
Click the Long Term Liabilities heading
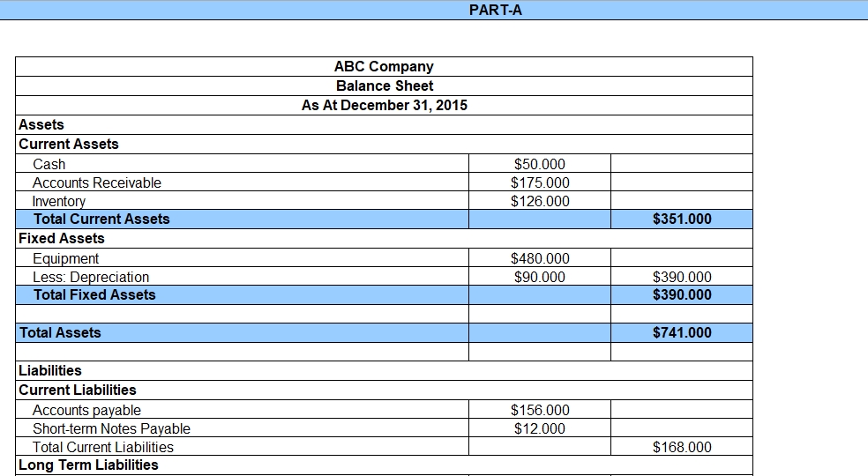88,465
